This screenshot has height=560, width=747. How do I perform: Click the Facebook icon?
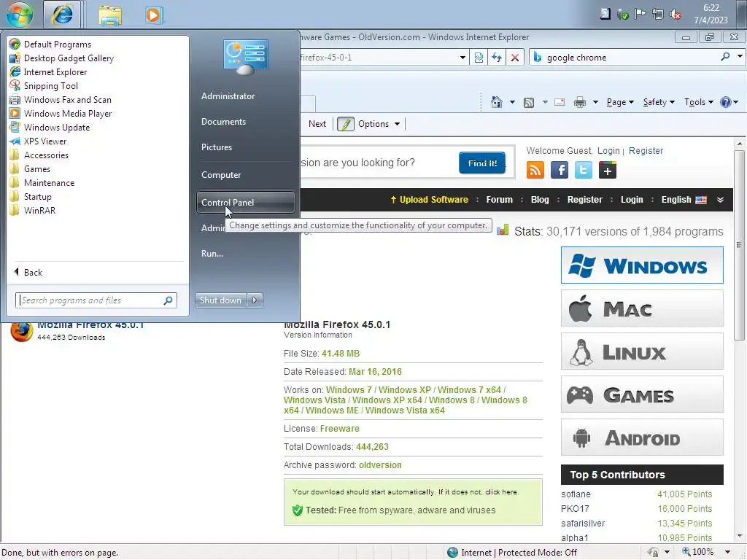pyautogui.click(x=560, y=170)
